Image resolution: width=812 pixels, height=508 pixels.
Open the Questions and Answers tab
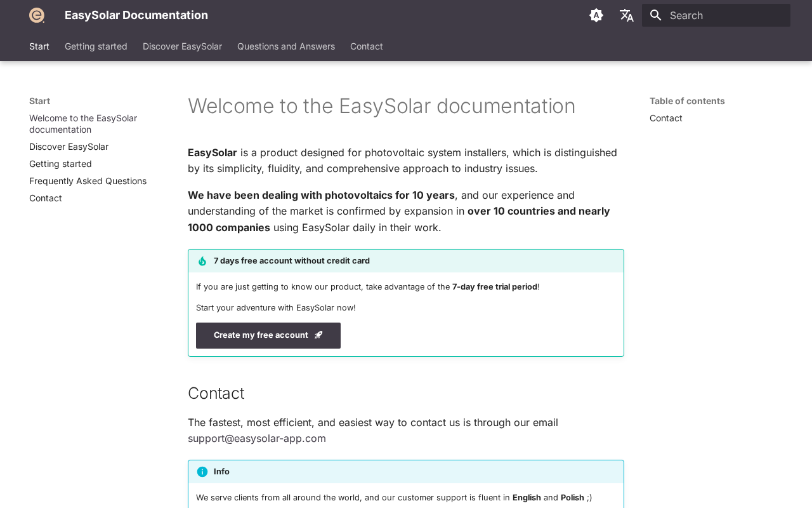click(x=286, y=46)
